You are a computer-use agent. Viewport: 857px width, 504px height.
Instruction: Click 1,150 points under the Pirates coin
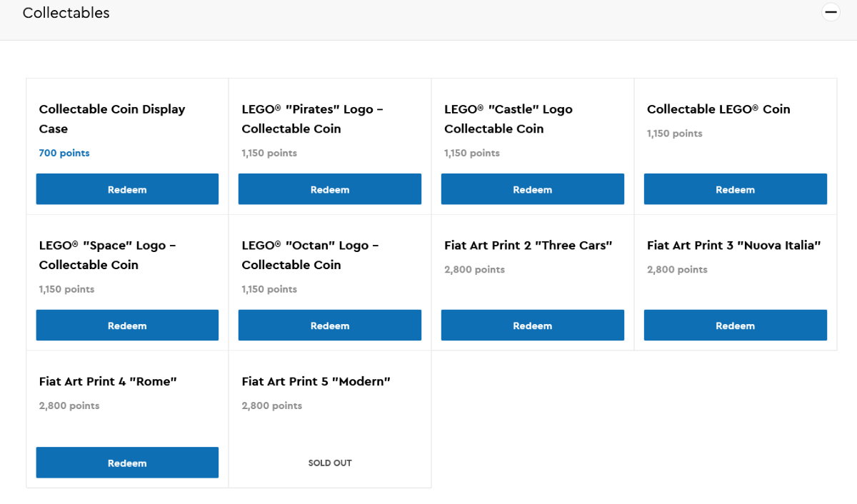point(269,153)
